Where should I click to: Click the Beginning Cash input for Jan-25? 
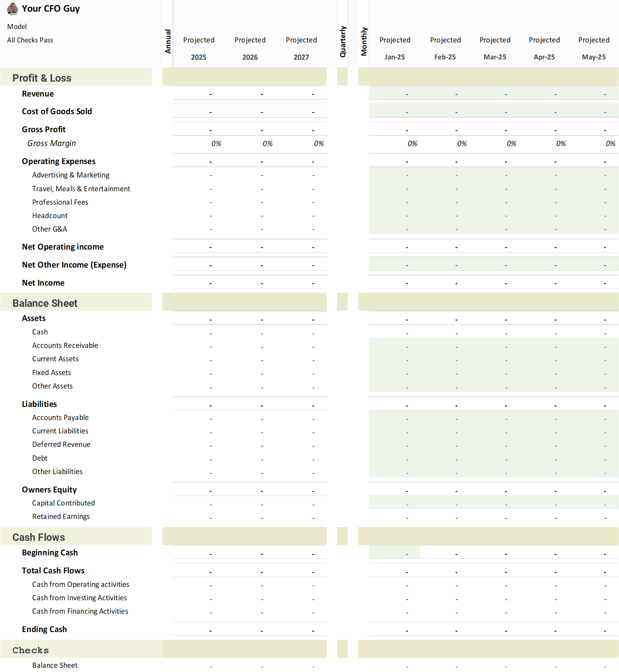click(x=394, y=553)
